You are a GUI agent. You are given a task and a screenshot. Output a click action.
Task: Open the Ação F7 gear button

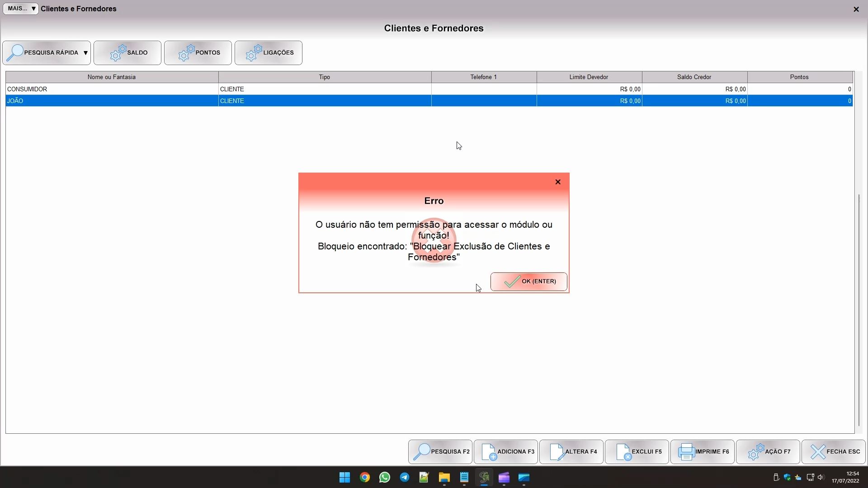pyautogui.click(x=768, y=451)
